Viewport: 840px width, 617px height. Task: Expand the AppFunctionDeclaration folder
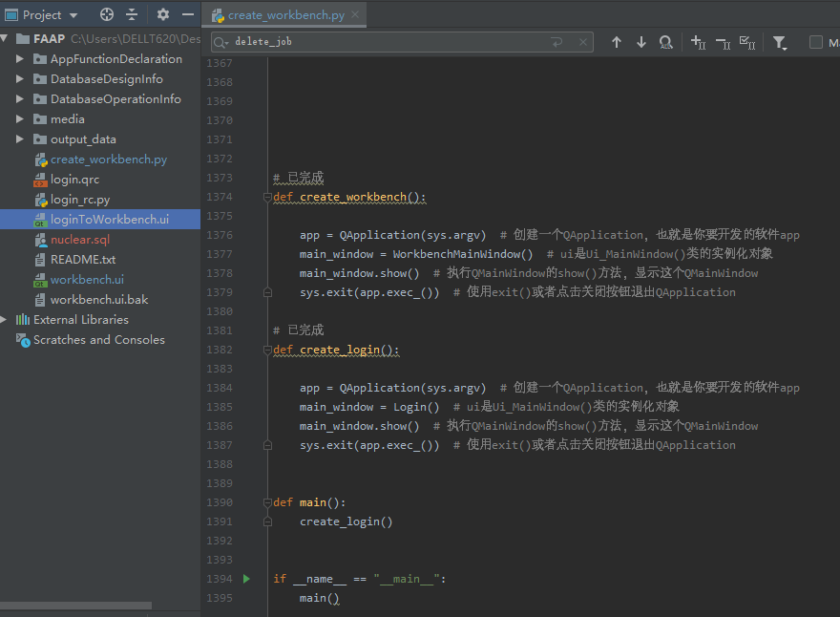tap(21, 58)
